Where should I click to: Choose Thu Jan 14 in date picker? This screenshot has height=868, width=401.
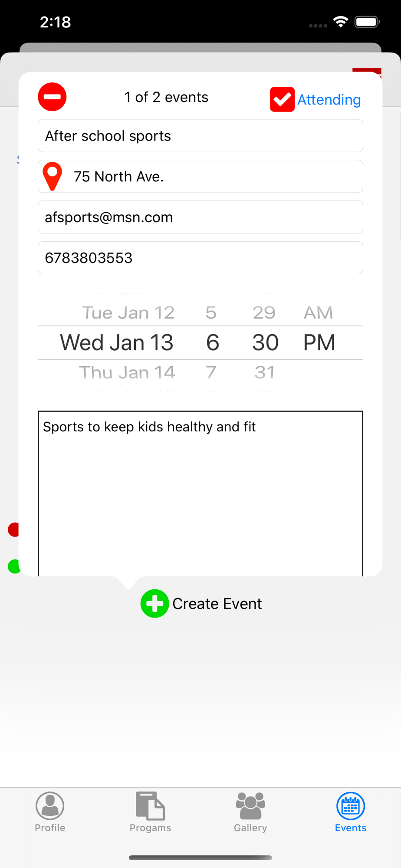tap(127, 372)
